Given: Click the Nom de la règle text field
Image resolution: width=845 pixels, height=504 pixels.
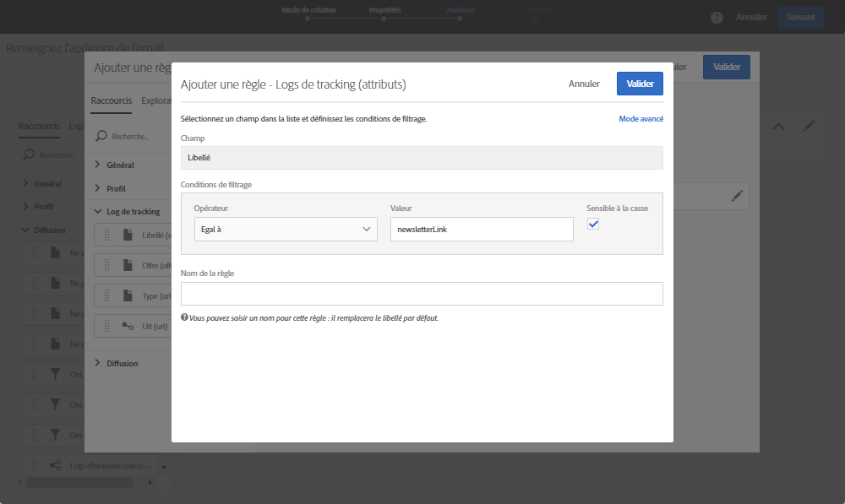Looking at the screenshot, I should (422, 294).
